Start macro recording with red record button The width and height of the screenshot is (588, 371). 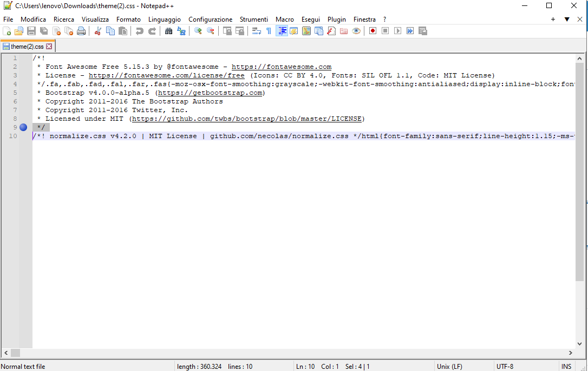(373, 31)
